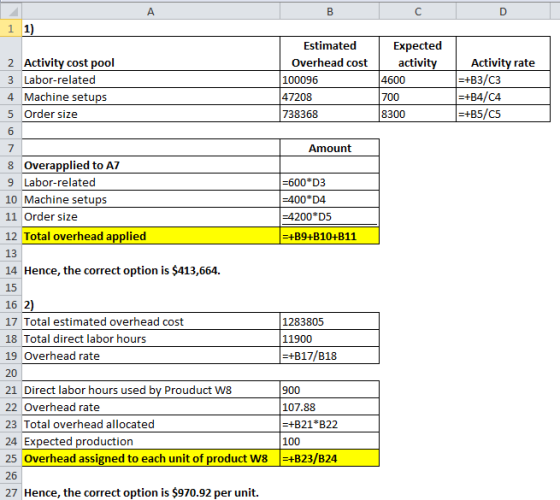Click formula cell =600*D3
This screenshot has width=560, height=500.
click(x=330, y=182)
